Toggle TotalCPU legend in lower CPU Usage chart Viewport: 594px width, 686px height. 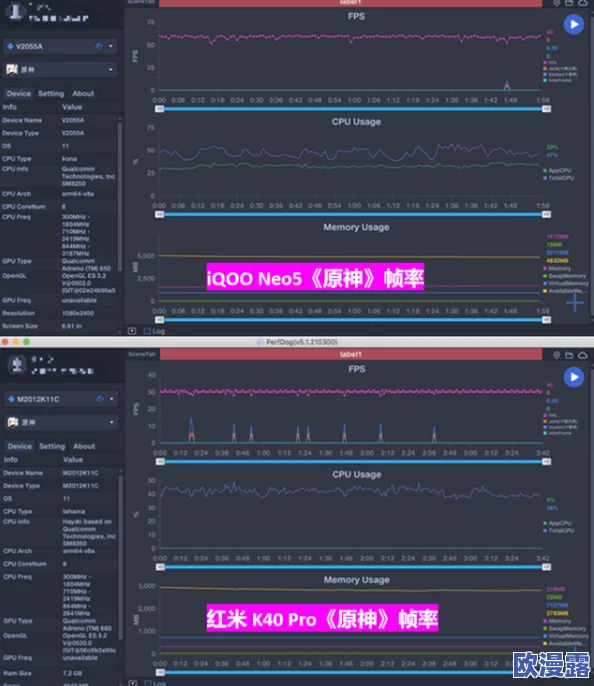(559, 531)
